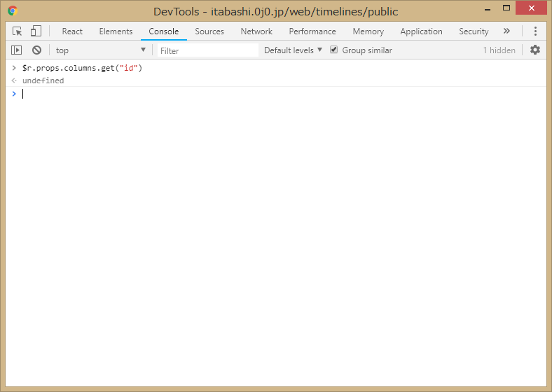Toggle the device toolbar icon

[x=36, y=31]
